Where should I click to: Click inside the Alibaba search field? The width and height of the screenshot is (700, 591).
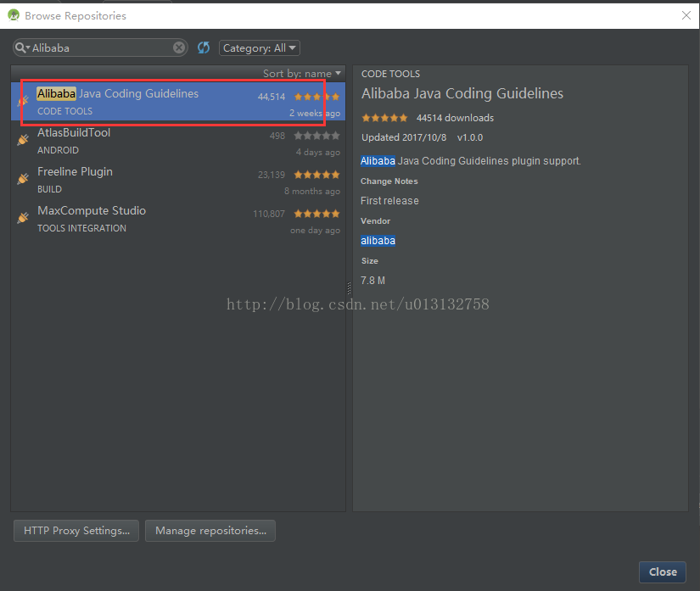(101, 47)
